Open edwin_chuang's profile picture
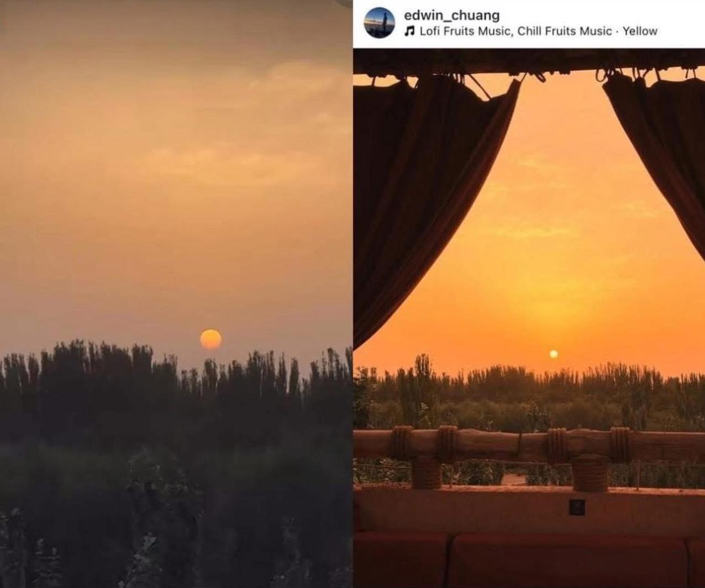705x588 pixels. [379, 23]
